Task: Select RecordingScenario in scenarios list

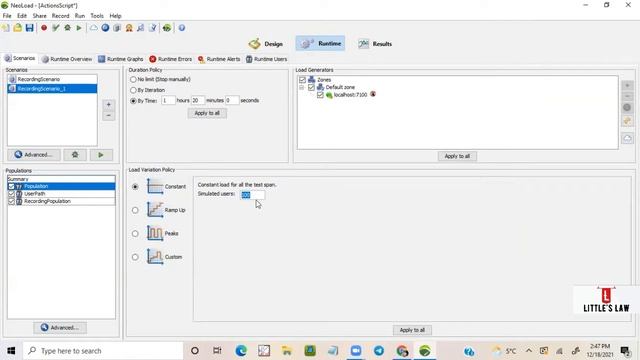Action: [x=52, y=79]
